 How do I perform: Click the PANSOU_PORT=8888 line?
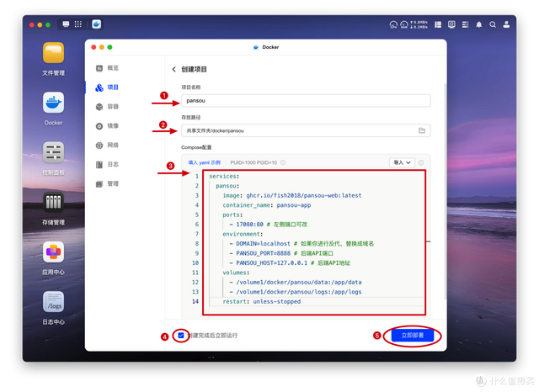(x=281, y=253)
